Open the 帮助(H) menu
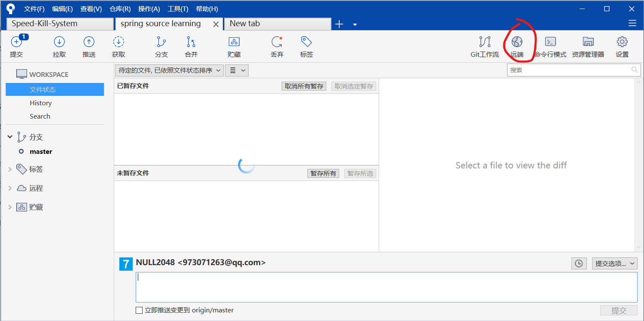This screenshot has width=644, height=321. (x=207, y=9)
